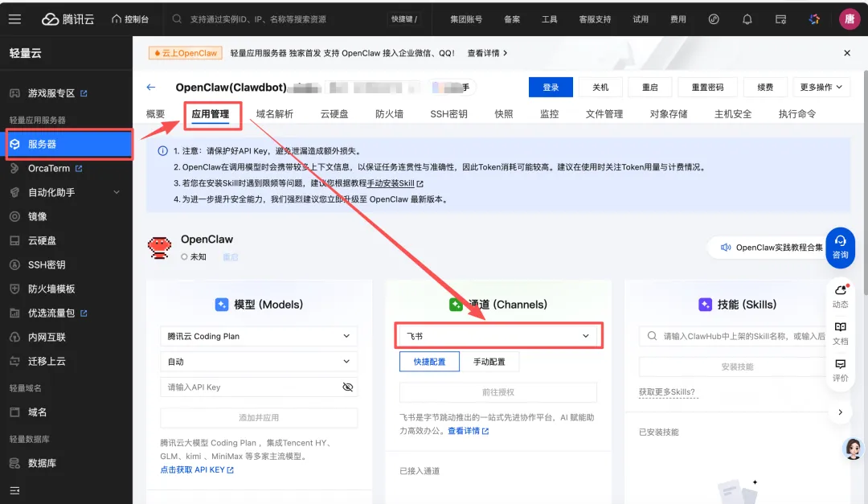Open the 文档 floating icon

click(x=841, y=334)
